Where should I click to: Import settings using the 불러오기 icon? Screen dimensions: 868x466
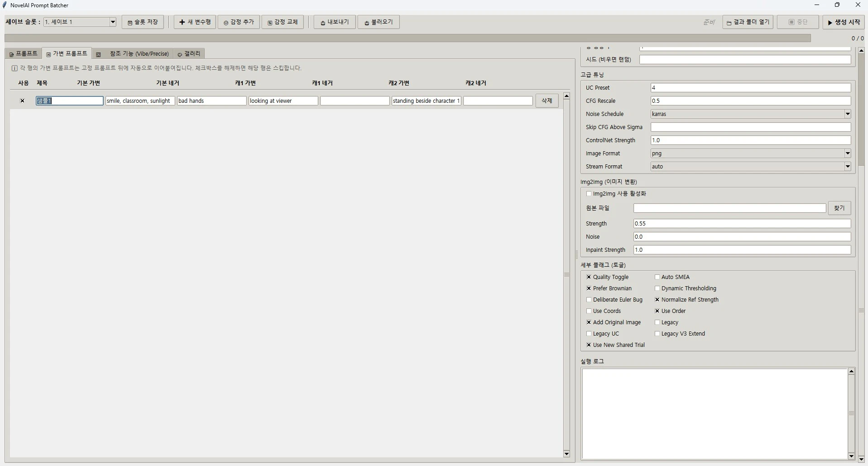[379, 22]
